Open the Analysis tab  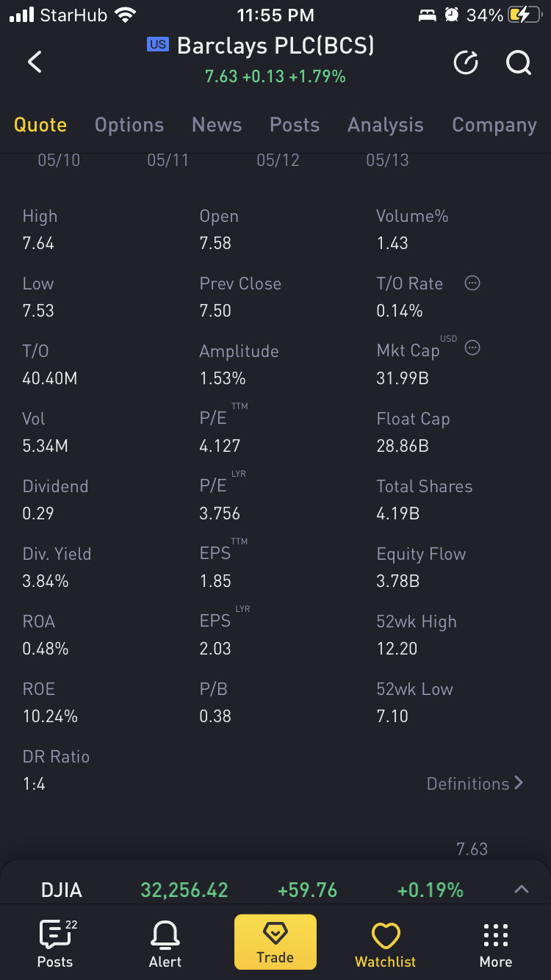(386, 125)
